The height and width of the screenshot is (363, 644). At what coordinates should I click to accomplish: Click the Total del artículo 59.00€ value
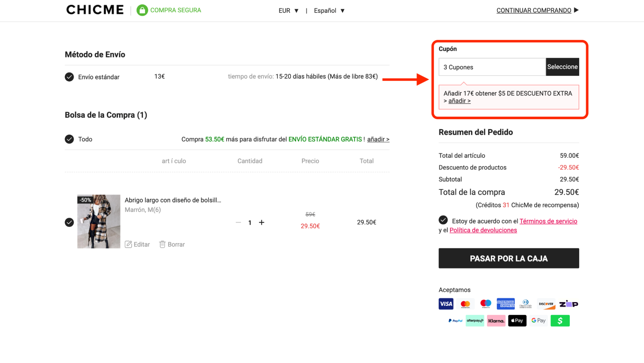[569, 155]
